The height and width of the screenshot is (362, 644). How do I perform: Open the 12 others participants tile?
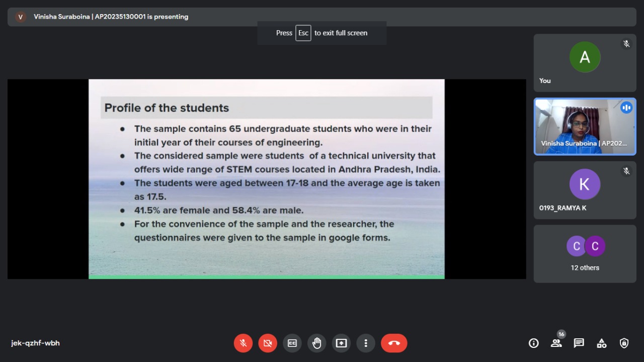tap(585, 254)
